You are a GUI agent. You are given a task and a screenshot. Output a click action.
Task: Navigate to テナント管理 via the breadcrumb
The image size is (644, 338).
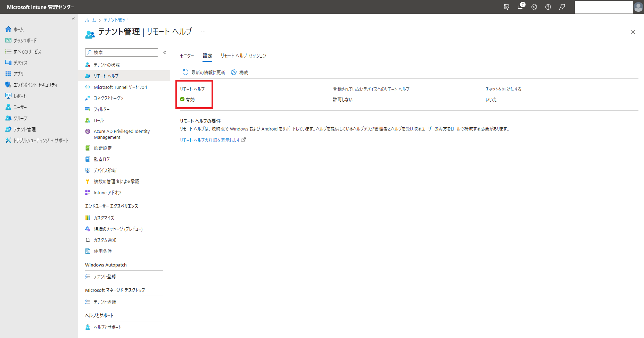(115, 20)
